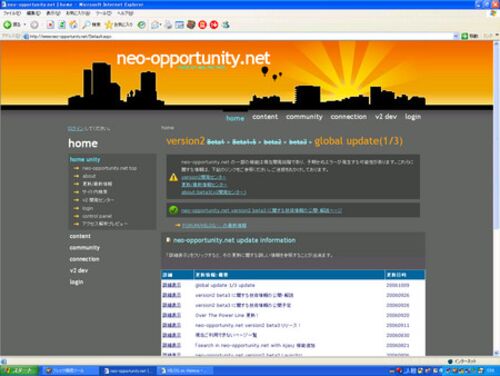
Task: Click login at bottom of left sidebar
Action: 76,282
